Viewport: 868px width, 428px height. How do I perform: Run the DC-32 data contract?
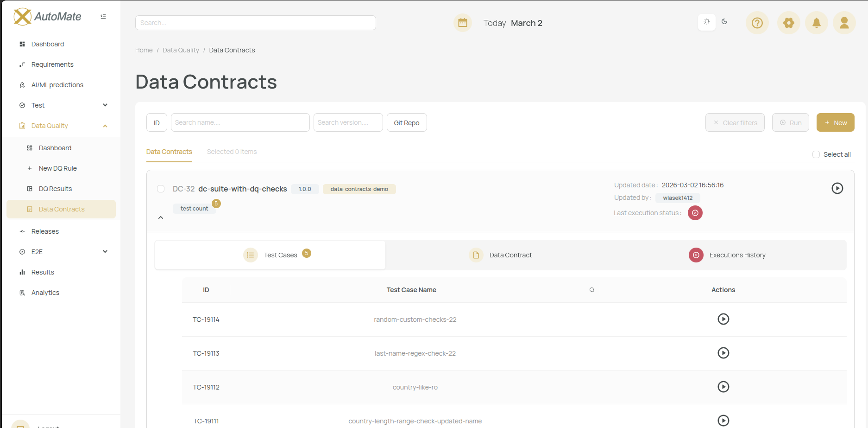[x=837, y=188]
